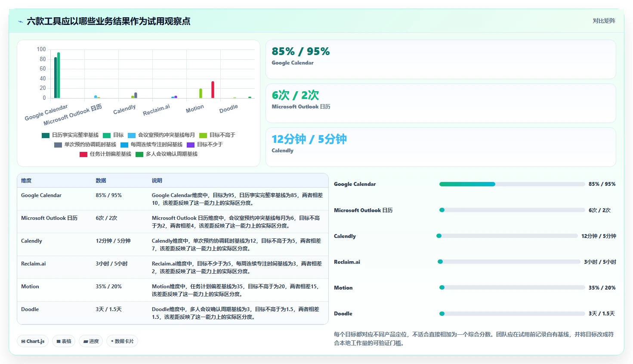The width and height of the screenshot is (633, 364).
Task: Click the Reclaim.ai axis label in chart
Action: coord(156,110)
